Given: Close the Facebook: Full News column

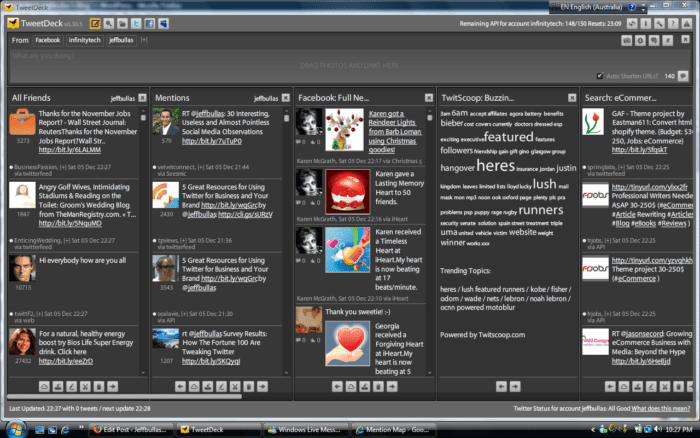Looking at the screenshot, I should [x=429, y=98].
